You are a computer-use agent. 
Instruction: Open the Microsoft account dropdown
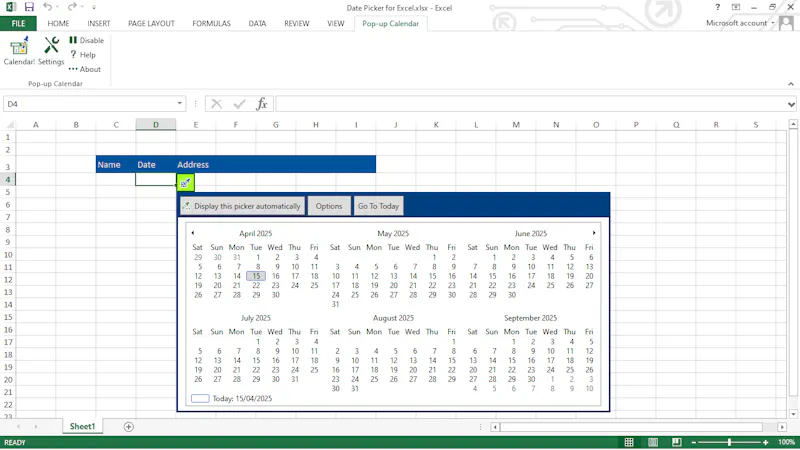[740, 23]
